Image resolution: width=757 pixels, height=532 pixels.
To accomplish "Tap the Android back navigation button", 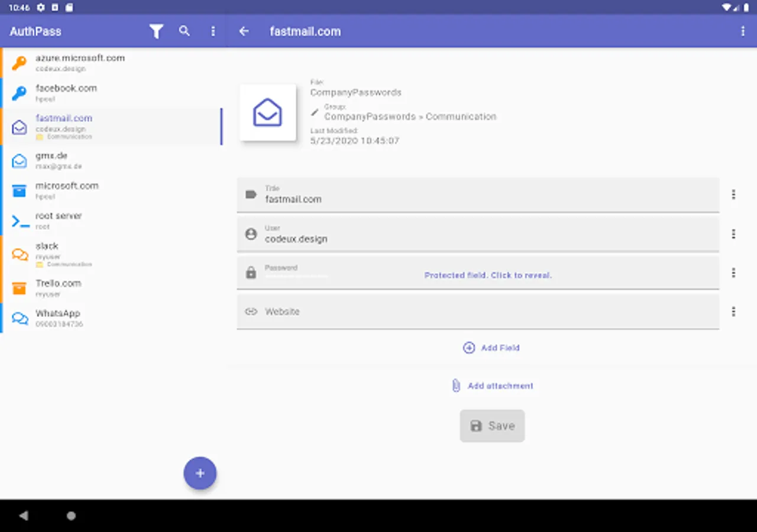I will click(x=24, y=515).
